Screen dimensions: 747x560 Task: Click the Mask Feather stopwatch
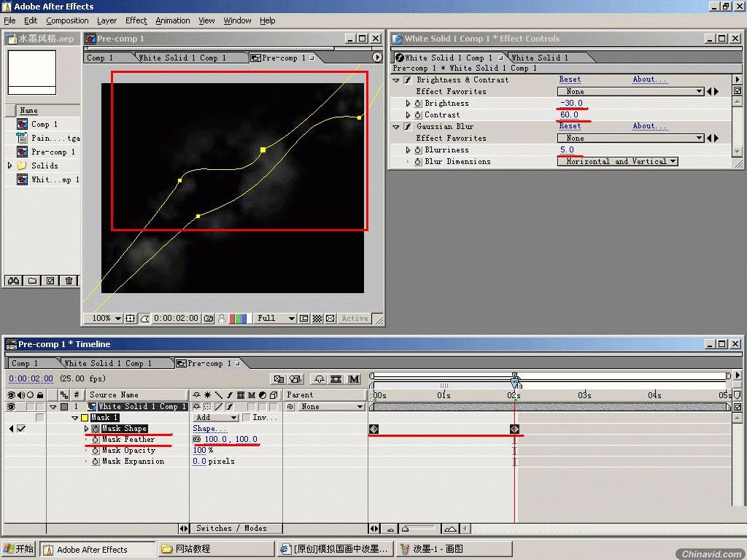coord(96,440)
